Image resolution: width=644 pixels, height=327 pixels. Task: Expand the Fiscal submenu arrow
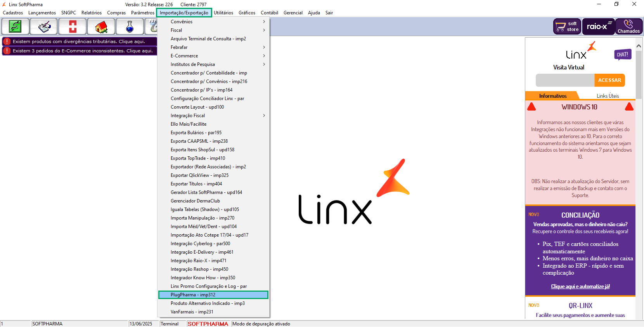(264, 30)
